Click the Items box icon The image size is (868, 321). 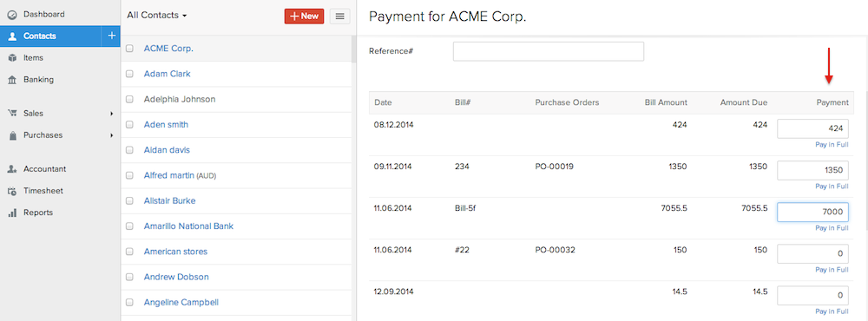pos(12,58)
